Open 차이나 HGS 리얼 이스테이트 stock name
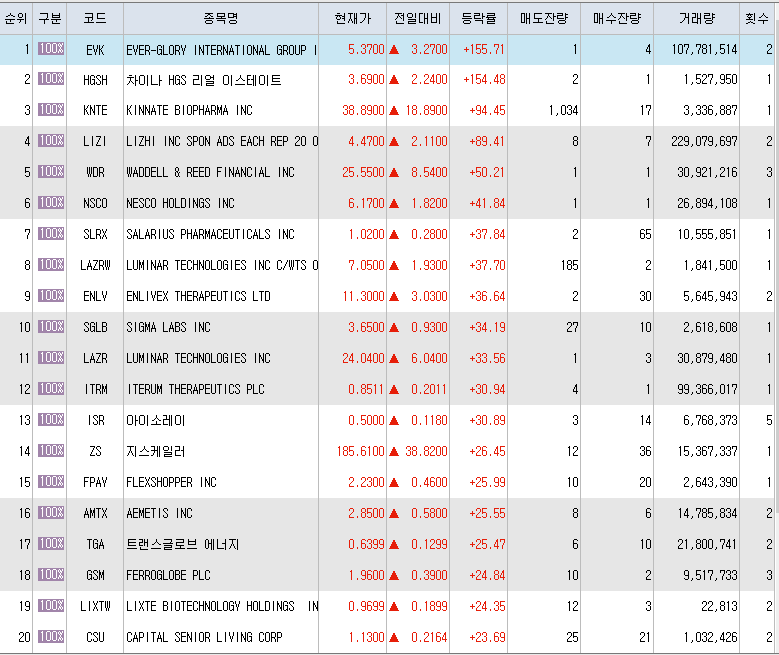This screenshot has height=655, width=779. click(204, 80)
